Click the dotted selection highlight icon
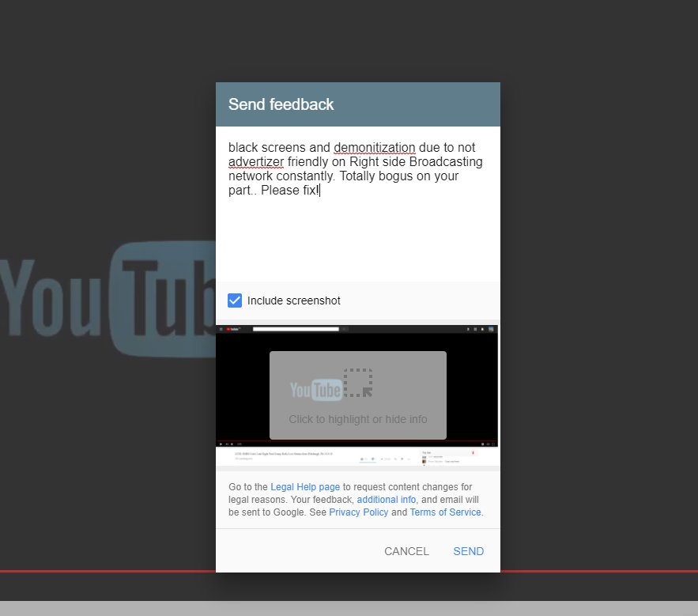 358,383
